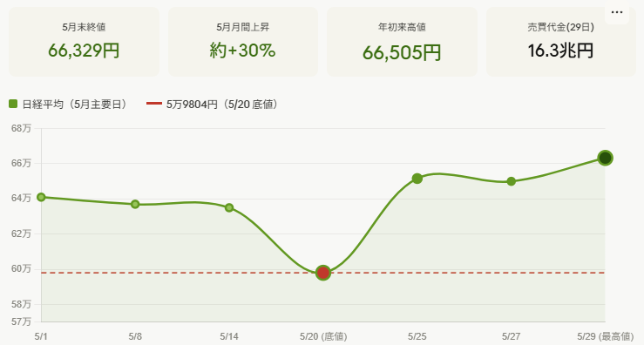Click the 5/8 data point marker

pos(135,204)
